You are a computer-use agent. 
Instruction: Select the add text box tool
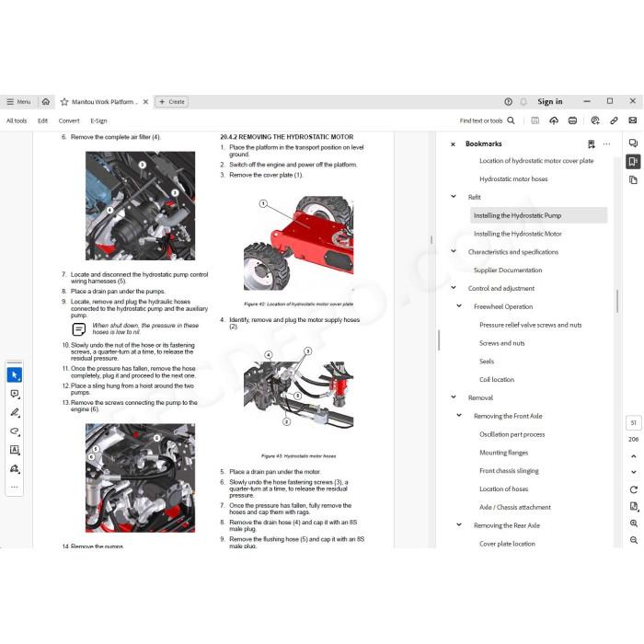coord(15,450)
